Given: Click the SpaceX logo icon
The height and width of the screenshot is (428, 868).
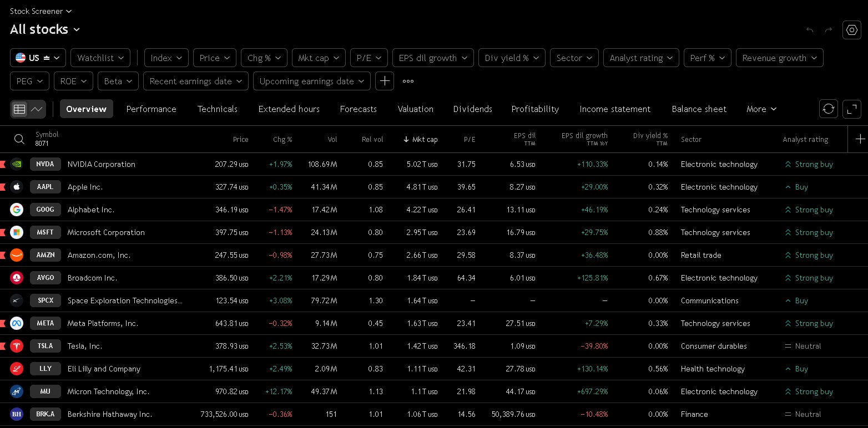Looking at the screenshot, I should point(17,300).
